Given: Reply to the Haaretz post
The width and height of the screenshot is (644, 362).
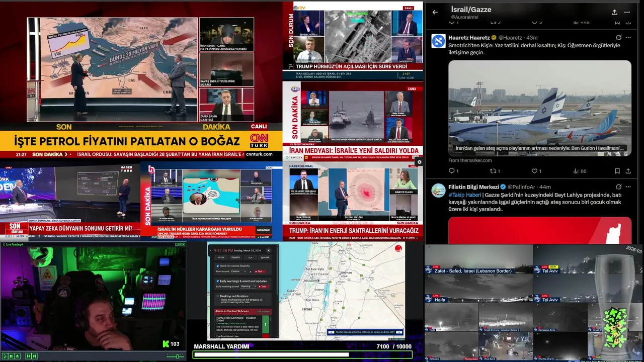Looking at the screenshot, I should click(452, 171).
